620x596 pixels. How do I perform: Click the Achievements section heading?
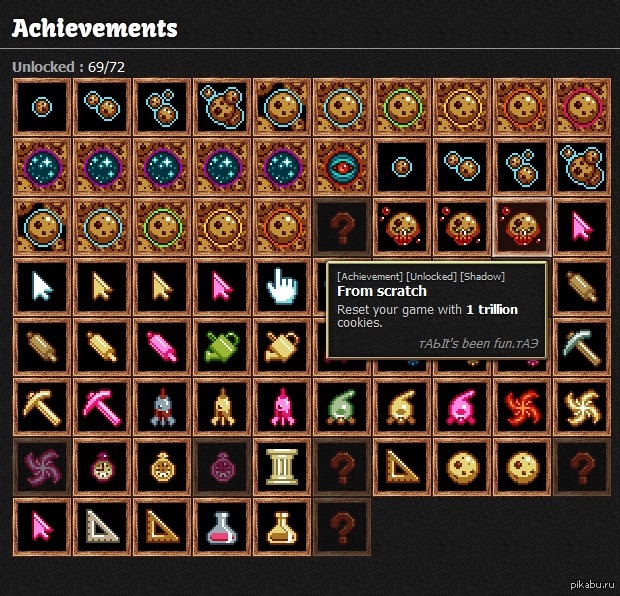pyautogui.click(x=95, y=28)
